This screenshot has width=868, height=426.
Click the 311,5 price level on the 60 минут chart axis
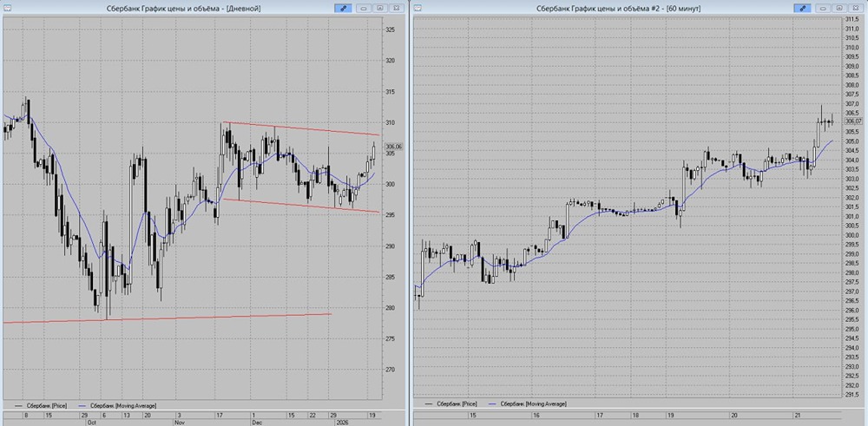(852, 19)
